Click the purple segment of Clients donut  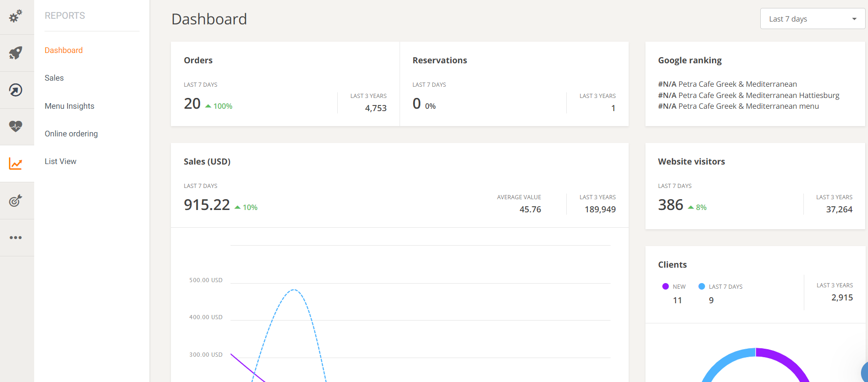coord(787,360)
